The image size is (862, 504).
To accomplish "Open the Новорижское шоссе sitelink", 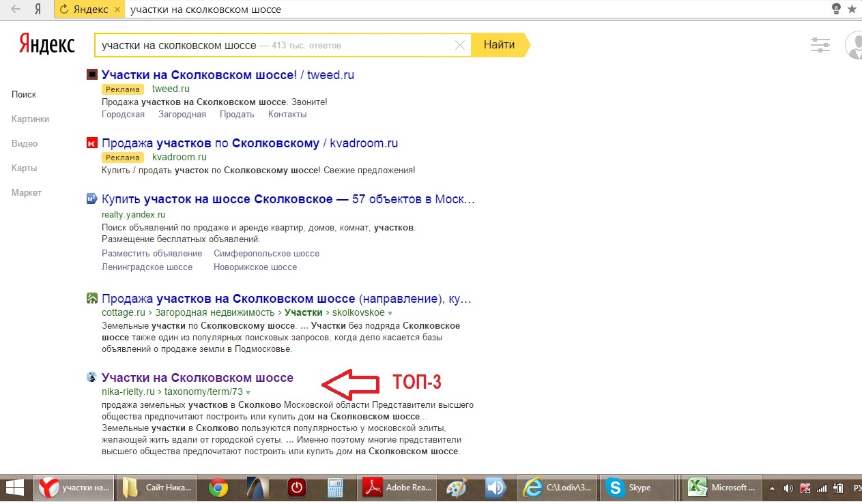I will pos(255,267).
